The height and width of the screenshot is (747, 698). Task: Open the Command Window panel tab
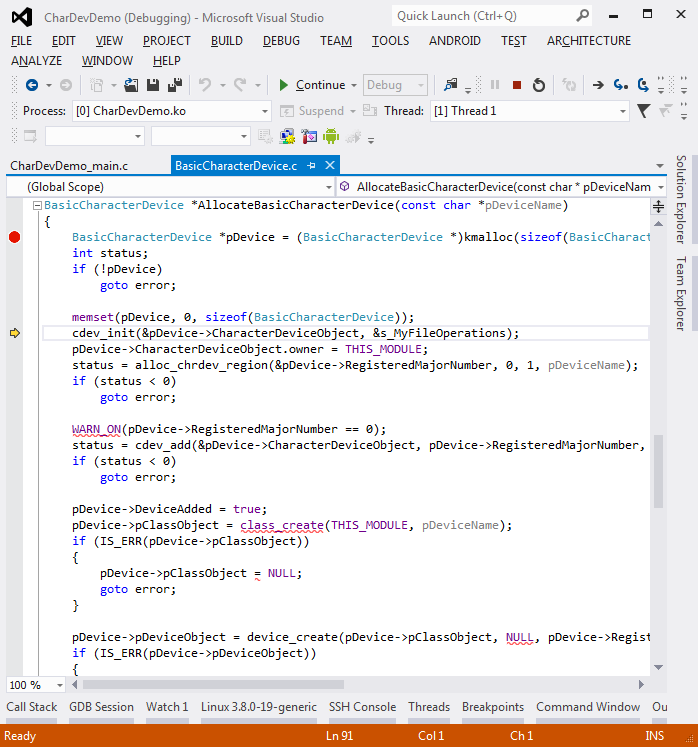[588, 707]
